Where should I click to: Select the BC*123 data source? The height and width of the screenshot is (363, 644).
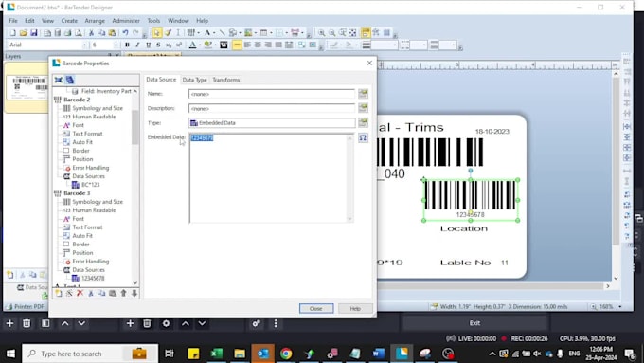pos(90,185)
